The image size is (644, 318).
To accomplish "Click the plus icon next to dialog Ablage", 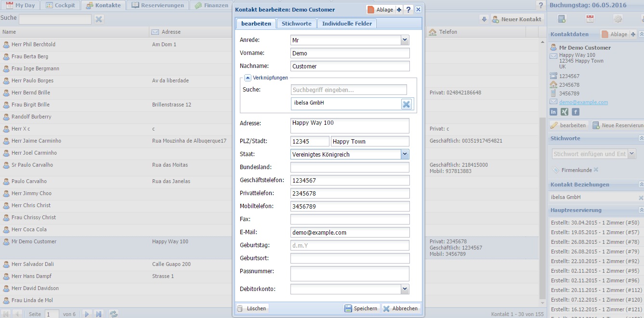I will [399, 10].
